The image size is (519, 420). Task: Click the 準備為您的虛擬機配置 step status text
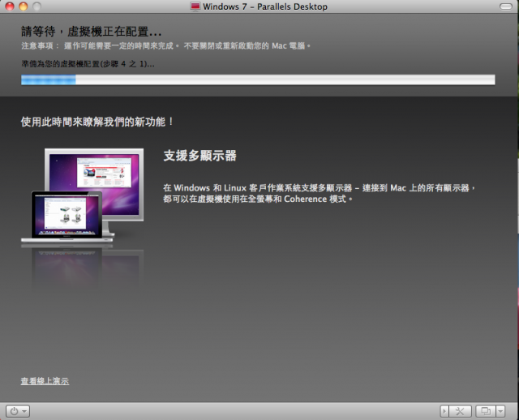click(88, 64)
